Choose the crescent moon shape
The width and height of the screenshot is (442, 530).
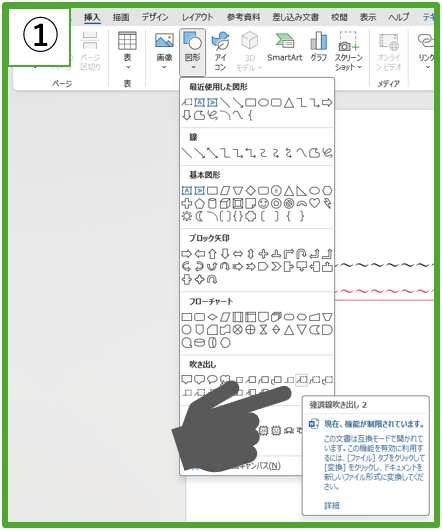pyautogui.click(x=199, y=216)
